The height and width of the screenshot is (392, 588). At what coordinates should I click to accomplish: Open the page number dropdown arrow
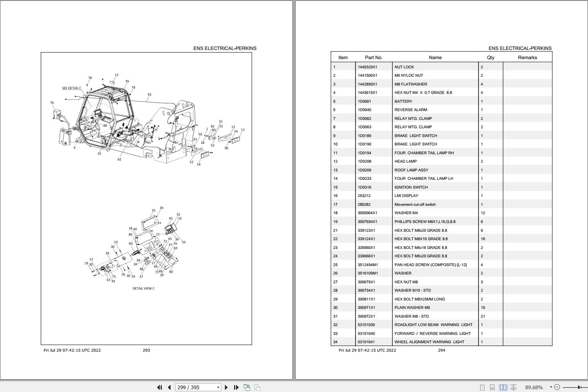tap(218, 387)
